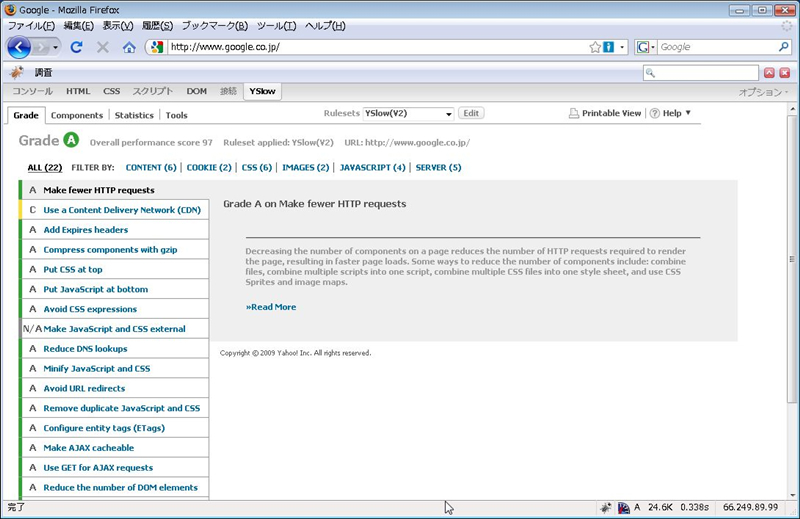Screen dimensions: 800x519
Task: Click the Google favicon in address bar
Action: [157, 47]
